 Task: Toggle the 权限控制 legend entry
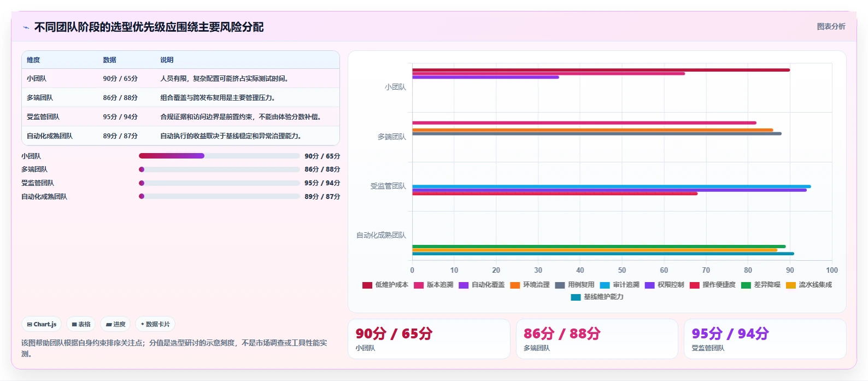[x=664, y=285]
